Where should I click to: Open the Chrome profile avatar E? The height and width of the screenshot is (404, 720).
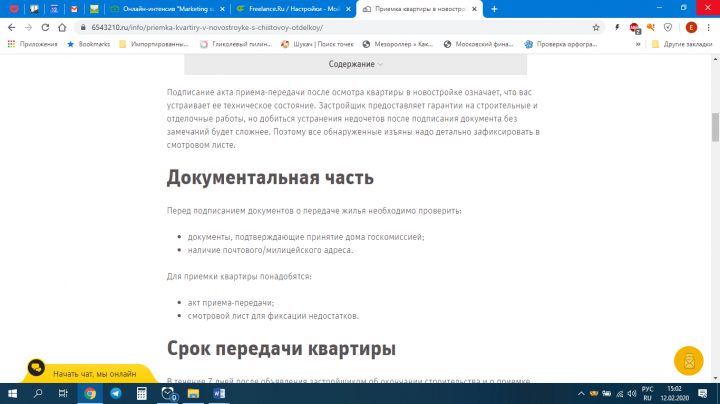[x=691, y=28]
